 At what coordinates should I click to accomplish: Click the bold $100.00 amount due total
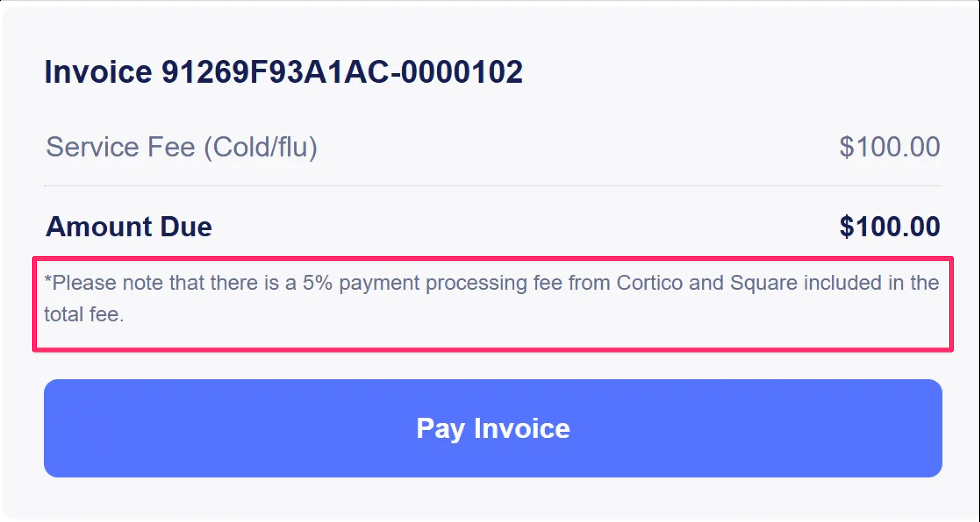(890, 227)
